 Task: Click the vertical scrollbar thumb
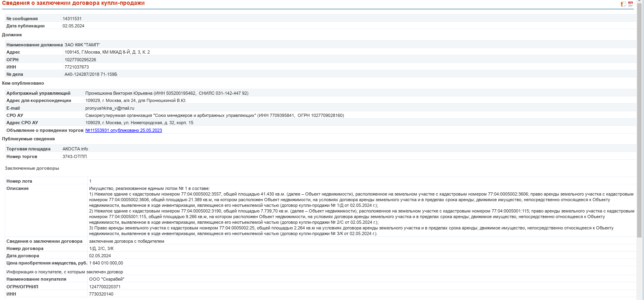[639, 121]
